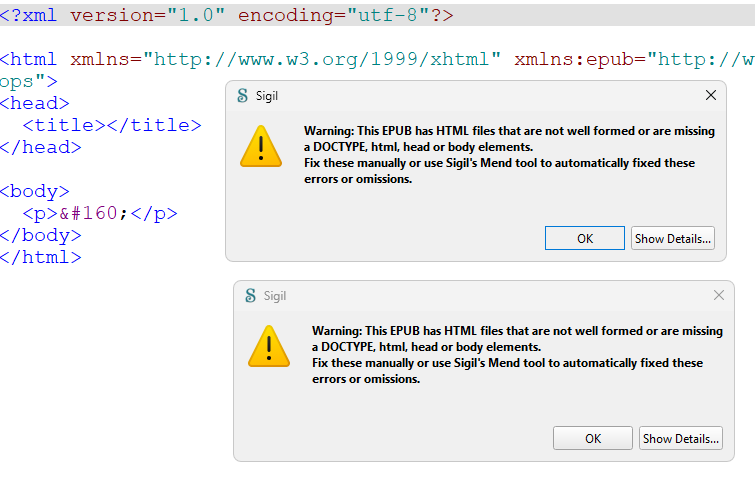Click the opening <body> tag

click(x=35, y=191)
